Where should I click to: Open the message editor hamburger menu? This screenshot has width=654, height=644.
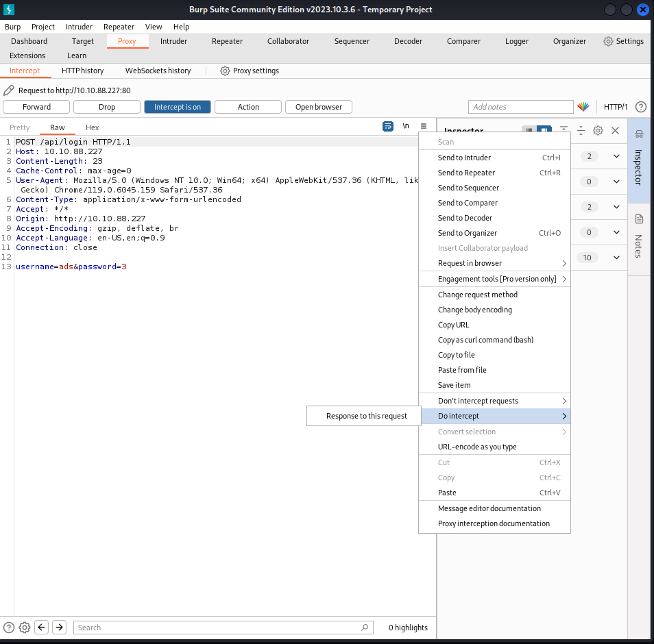[424, 126]
